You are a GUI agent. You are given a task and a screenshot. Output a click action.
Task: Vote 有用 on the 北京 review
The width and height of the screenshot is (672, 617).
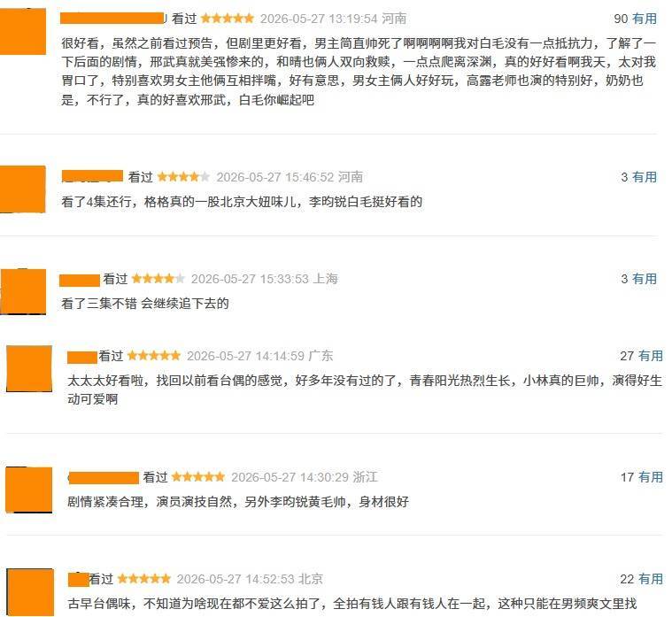[x=651, y=579]
